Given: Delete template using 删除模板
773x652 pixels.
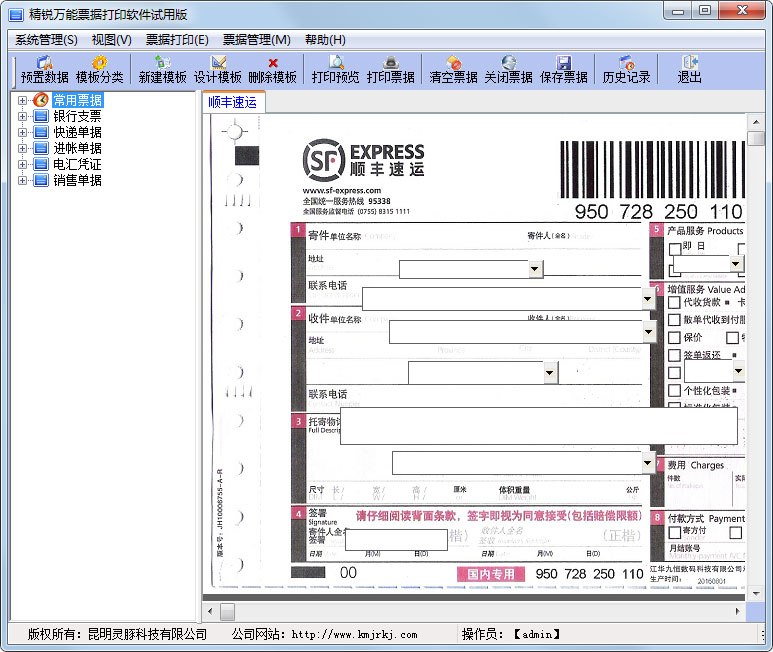Looking at the screenshot, I should pyautogui.click(x=273, y=70).
